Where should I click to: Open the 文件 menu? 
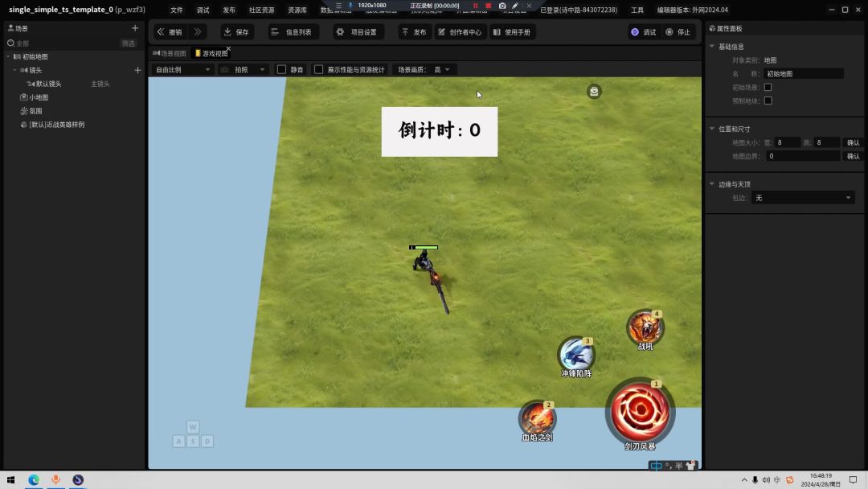[177, 10]
